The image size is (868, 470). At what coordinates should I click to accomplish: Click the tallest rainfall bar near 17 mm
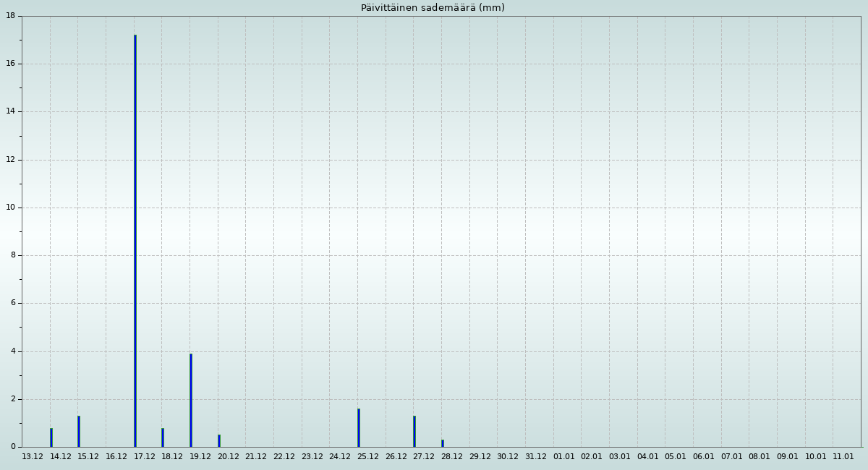(x=135, y=241)
